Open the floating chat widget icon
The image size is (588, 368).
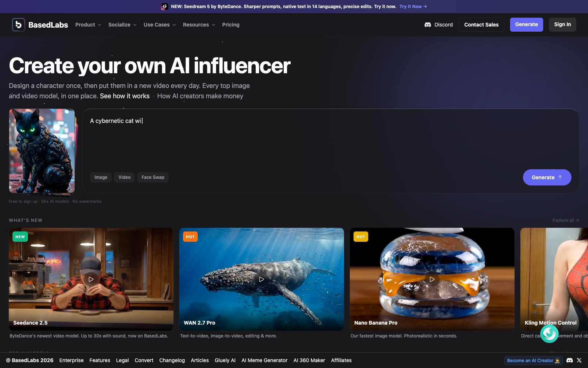click(x=549, y=333)
